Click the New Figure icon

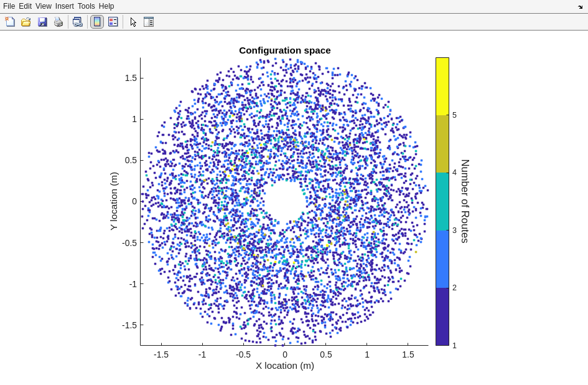pyautogui.click(x=10, y=22)
